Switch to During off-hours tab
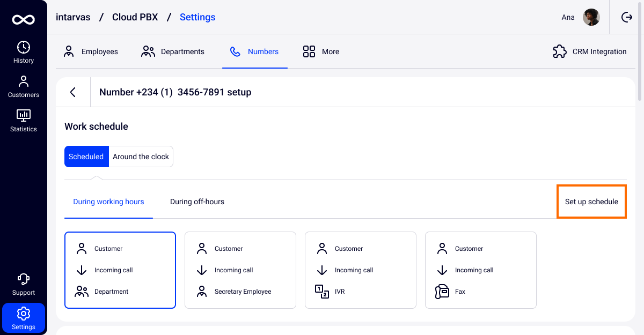This screenshot has width=644, height=335. pos(197,202)
